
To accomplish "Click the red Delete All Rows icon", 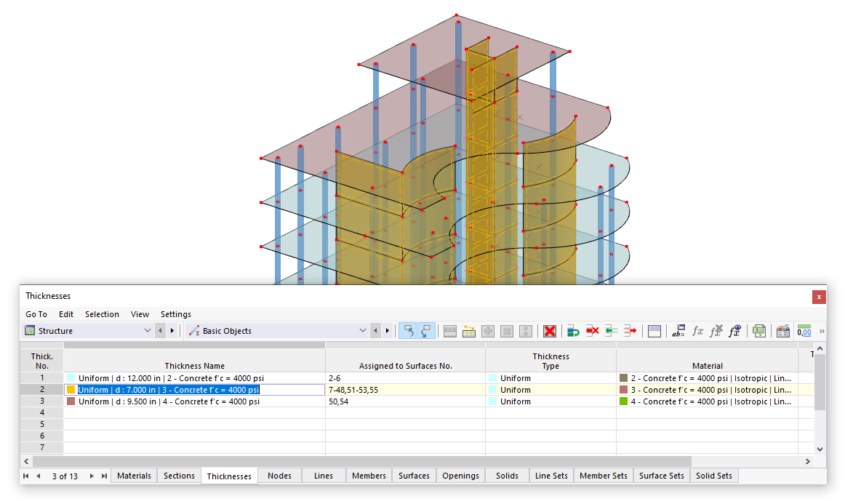I will point(550,331).
